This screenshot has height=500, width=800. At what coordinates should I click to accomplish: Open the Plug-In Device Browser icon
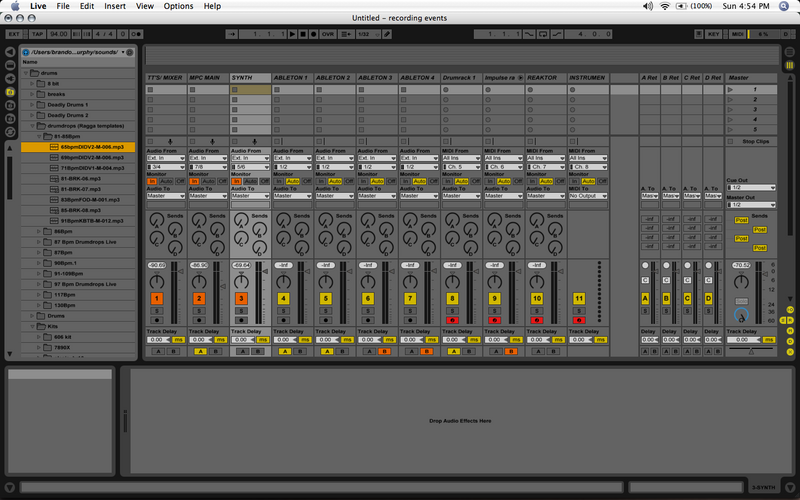(10, 79)
